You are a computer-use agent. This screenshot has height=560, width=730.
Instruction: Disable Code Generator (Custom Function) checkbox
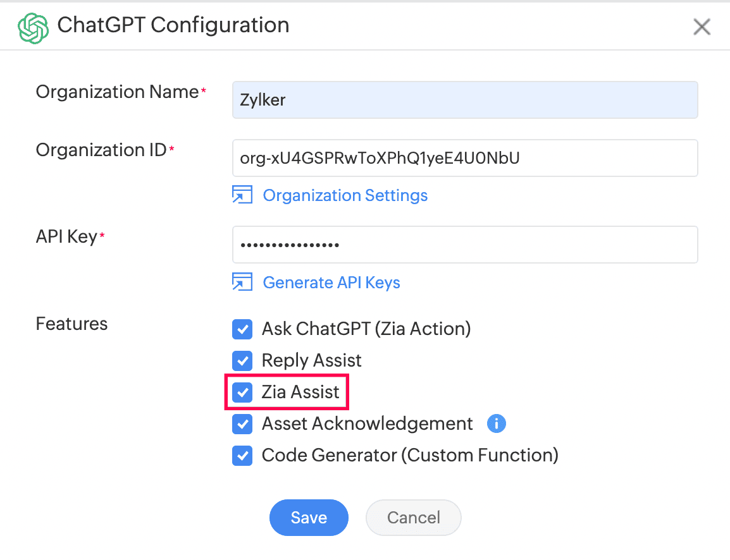(x=242, y=456)
